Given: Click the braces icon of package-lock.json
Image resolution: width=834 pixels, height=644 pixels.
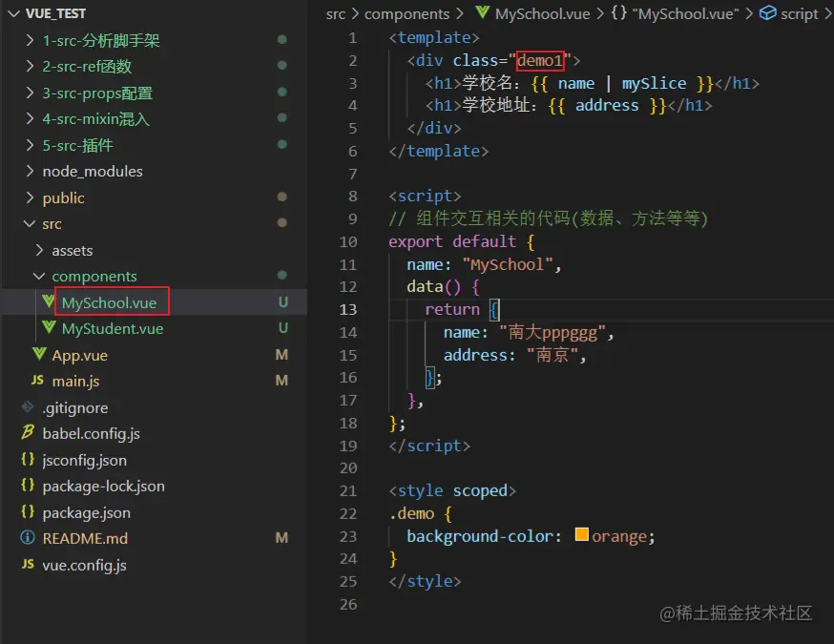Looking at the screenshot, I should pyautogui.click(x=28, y=485).
